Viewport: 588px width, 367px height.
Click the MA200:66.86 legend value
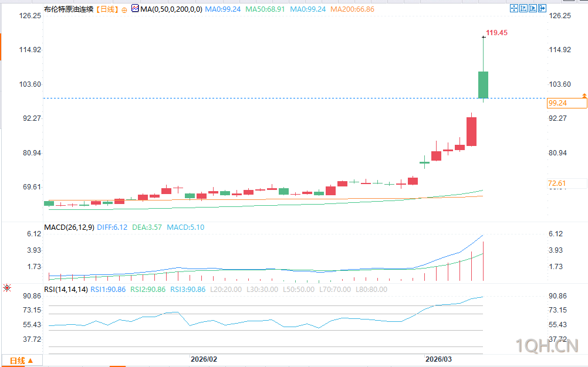click(x=352, y=9)
